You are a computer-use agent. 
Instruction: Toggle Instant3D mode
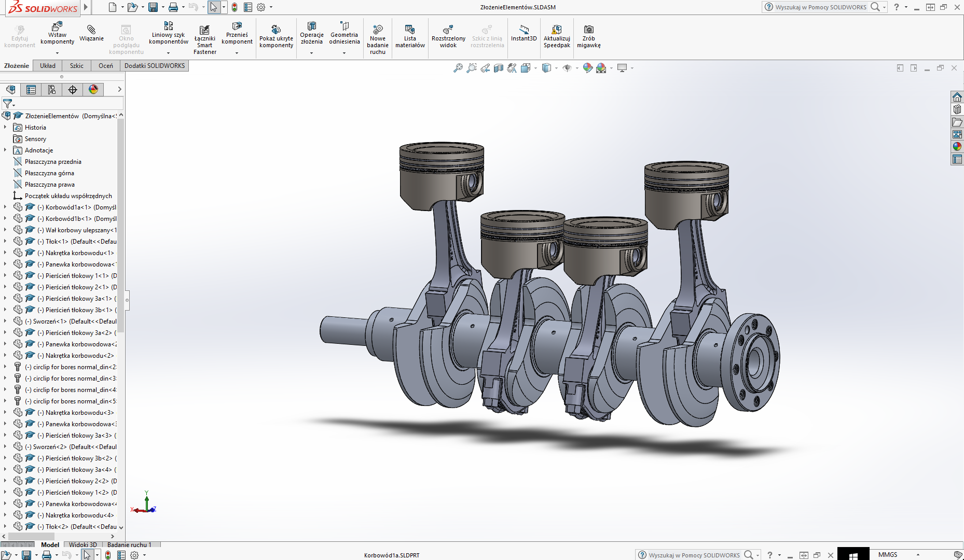pos(524,33)
